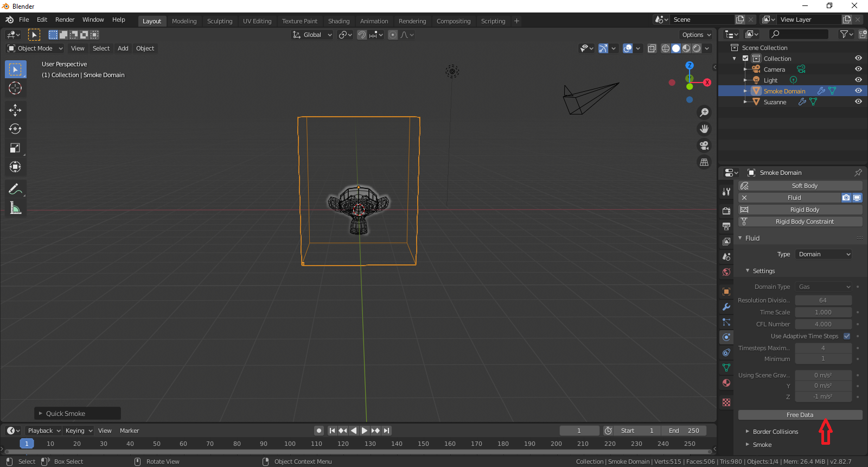The height and width of the screenshot is (467, 868).
Task: Switch perspective/orthographic grid icon
Action: pyautogui.click(x=704, y=162)
